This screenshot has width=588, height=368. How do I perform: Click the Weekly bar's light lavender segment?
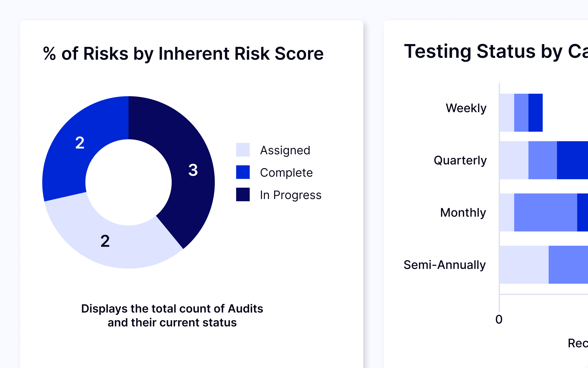(x=507, y=113)
